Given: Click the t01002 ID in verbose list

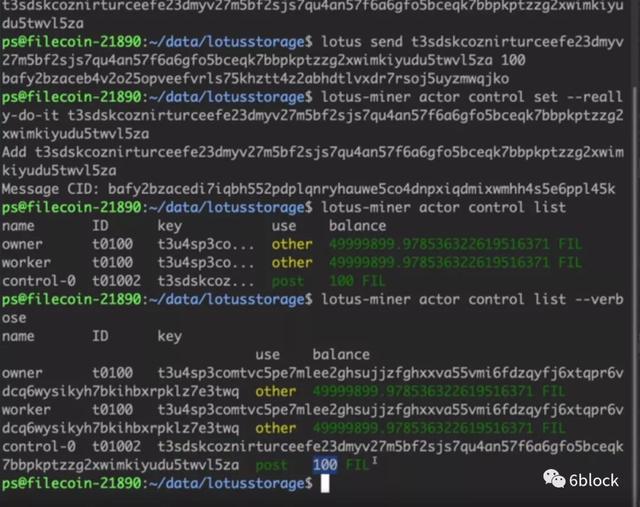Looking at the screenshot, I should point(116,446).
